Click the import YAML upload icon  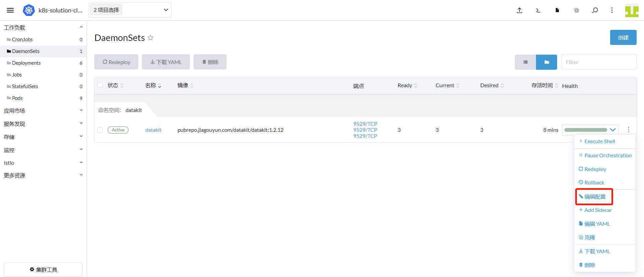[x=520, y=10]
